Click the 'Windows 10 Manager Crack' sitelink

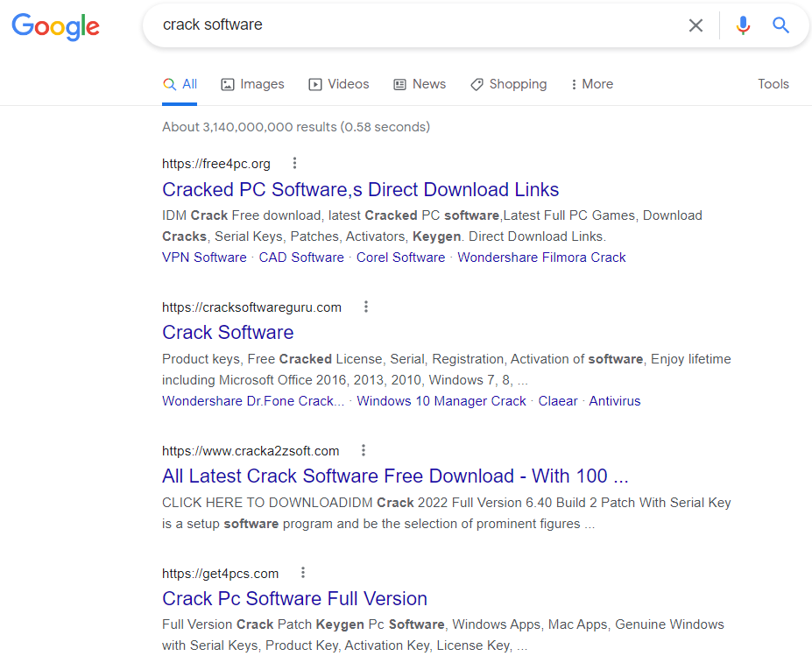tap(441, 401)
